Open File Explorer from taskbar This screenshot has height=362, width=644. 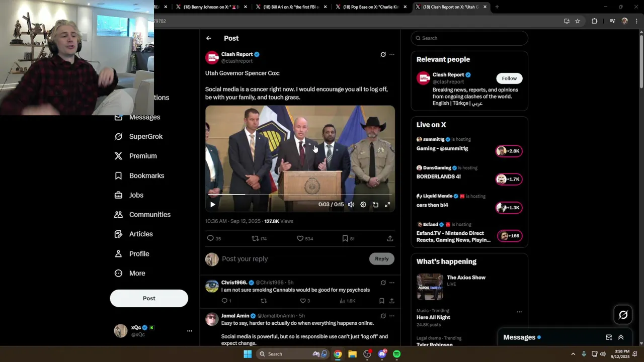click(x=352, y=354)
